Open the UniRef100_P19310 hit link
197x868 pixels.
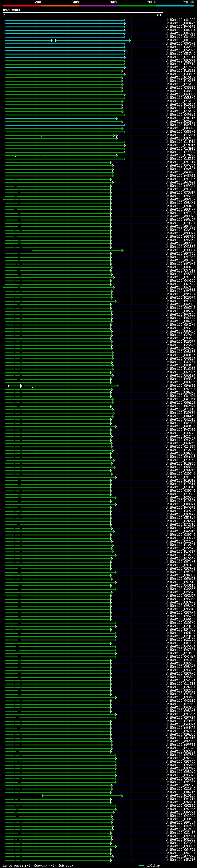click(180, 487)
